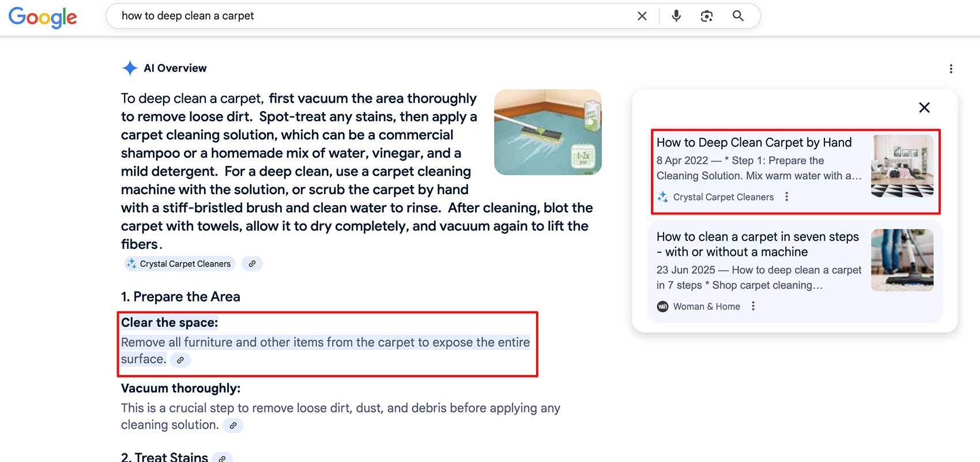
Task: Click the magnifying glass search button
Action: [738, 16]
